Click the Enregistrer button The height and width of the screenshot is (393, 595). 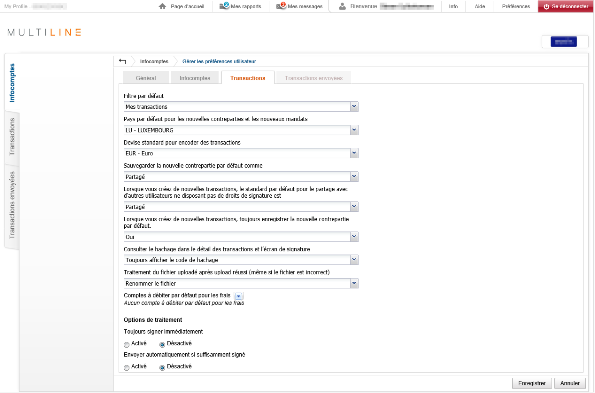(x=532, y=383)
